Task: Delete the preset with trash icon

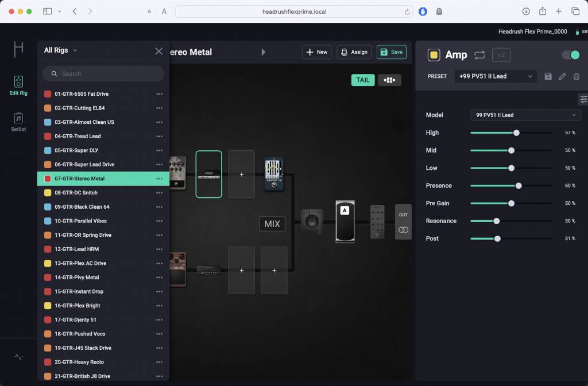Action: point(577,76)
